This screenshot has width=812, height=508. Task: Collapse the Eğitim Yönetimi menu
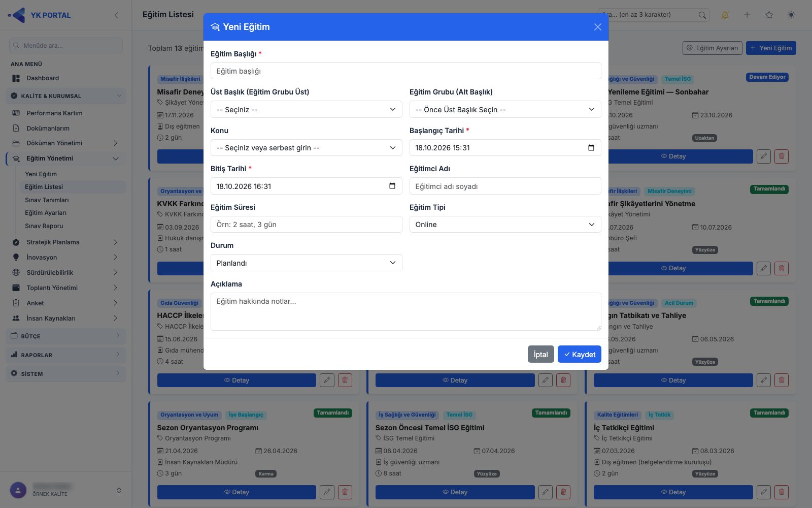tap(66, 158)
